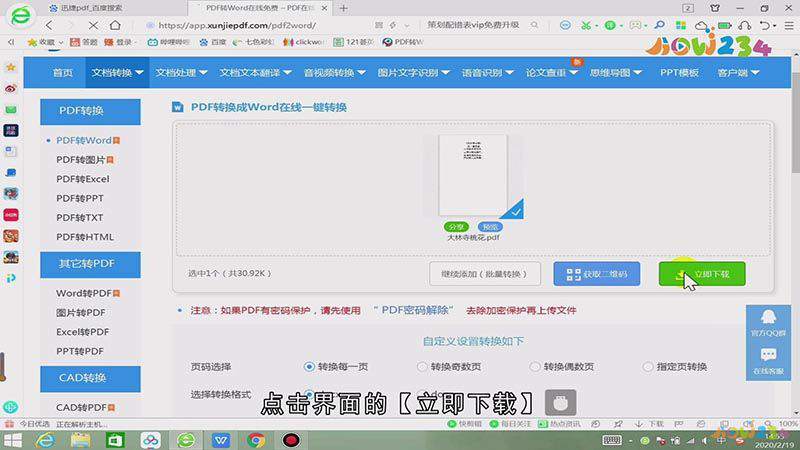
Task: Open File Explorer from taskbar
Action: coord(80,440)
